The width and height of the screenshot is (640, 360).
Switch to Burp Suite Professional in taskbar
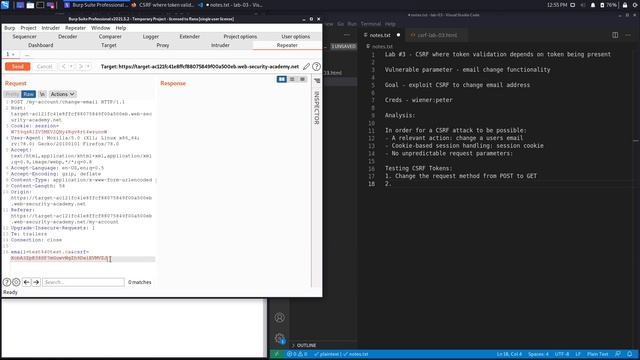97,5
